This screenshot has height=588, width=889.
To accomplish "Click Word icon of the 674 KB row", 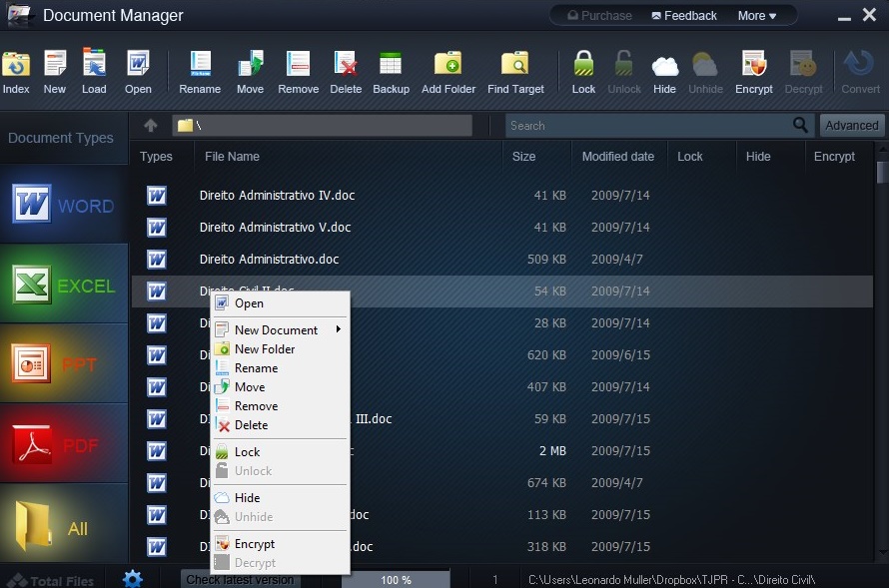I will [157, 483].
